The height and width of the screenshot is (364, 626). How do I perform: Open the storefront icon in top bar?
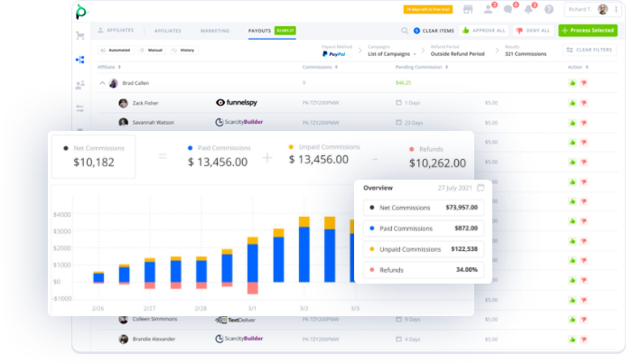pyautogui.click(x=468, y=10)
